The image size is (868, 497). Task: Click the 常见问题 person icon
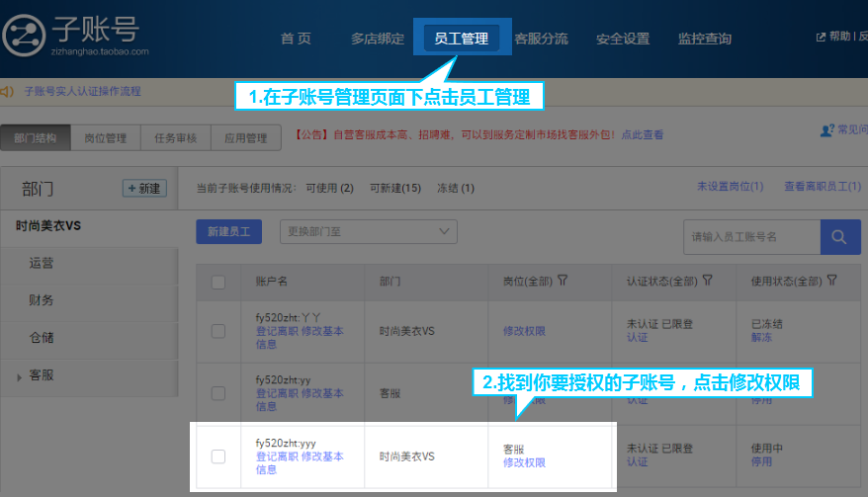tap(827, 130)
